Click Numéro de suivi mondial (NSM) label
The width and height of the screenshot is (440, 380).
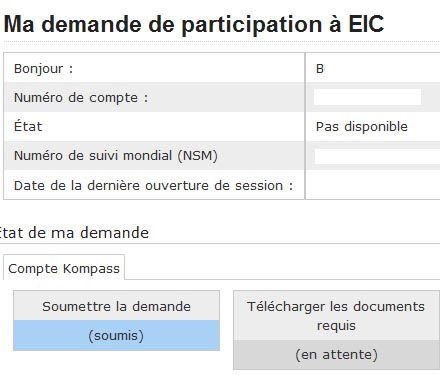tap(116, 156)
